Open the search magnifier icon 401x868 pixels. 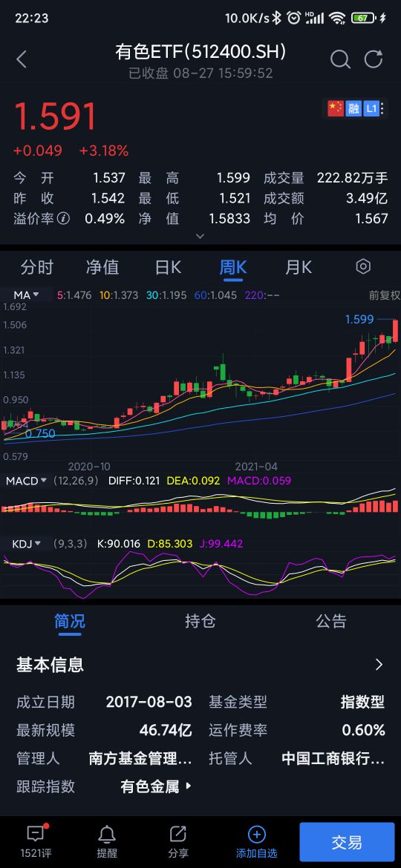pyautogui.click(x=340, y=59)
